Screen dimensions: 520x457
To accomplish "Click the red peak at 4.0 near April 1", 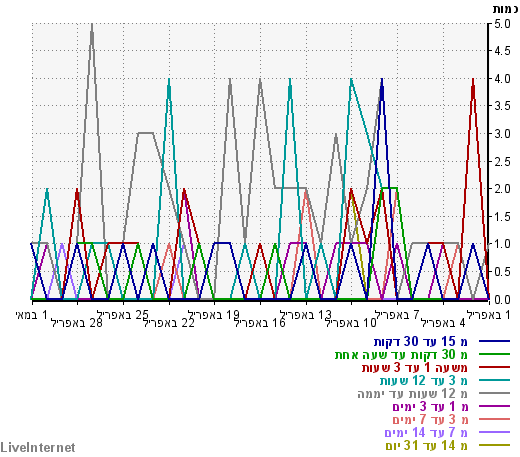I will click(473, 80).
